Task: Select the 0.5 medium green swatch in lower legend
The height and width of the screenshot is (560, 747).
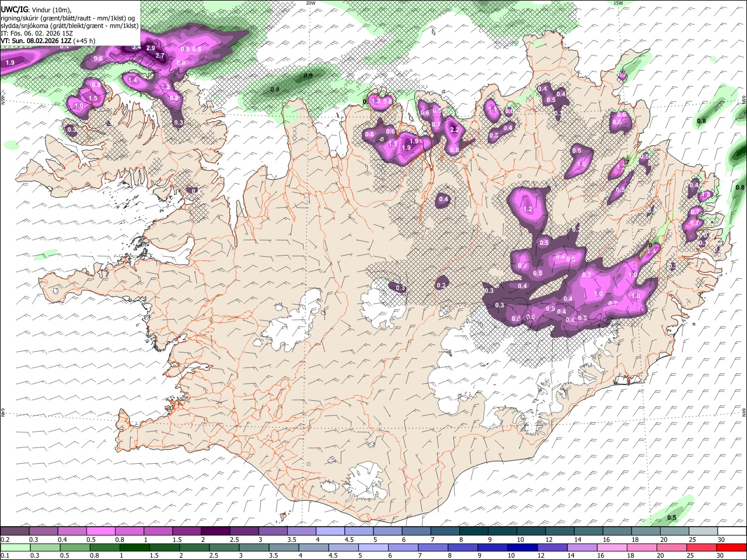Action: coord(75,547)
